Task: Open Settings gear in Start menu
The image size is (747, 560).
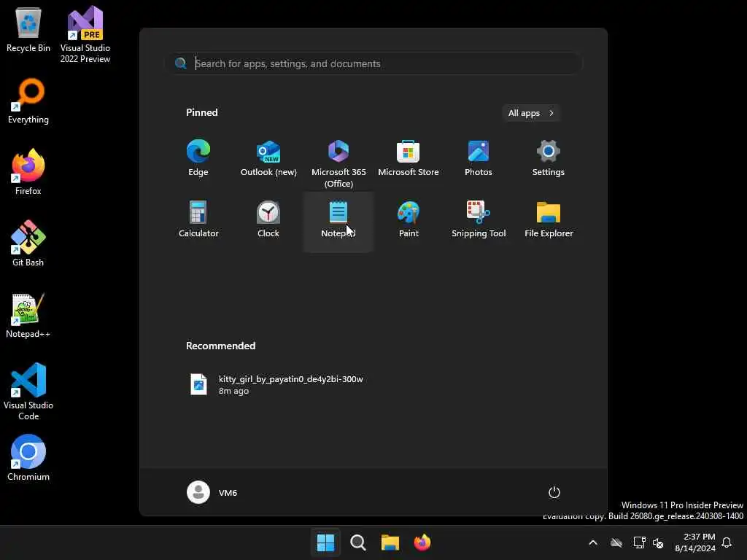Action: tap(549, 159)
